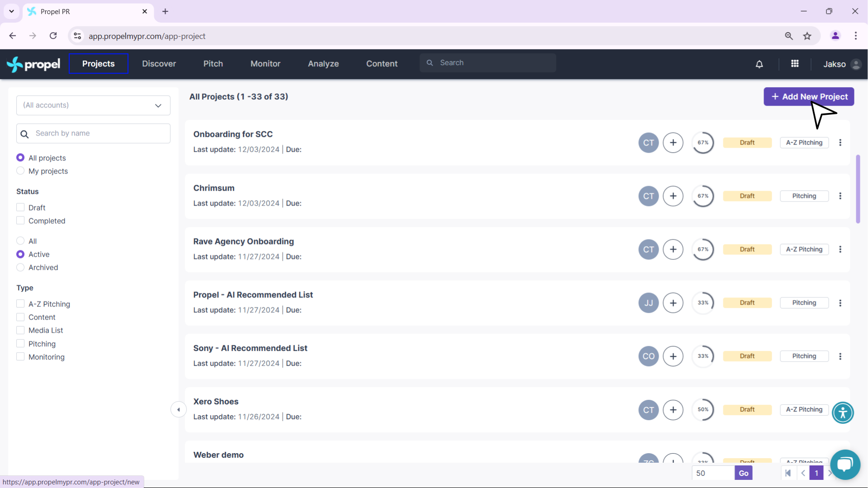Open the Discover tab
The width and height of the screenshot is (868, 488).
(x=159, y=64)
